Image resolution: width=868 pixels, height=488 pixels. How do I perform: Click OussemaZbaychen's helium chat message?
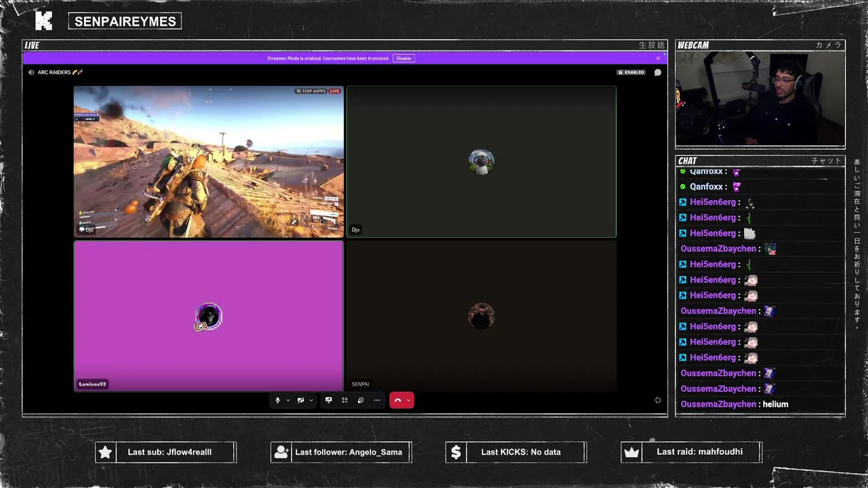pos(734,404)
